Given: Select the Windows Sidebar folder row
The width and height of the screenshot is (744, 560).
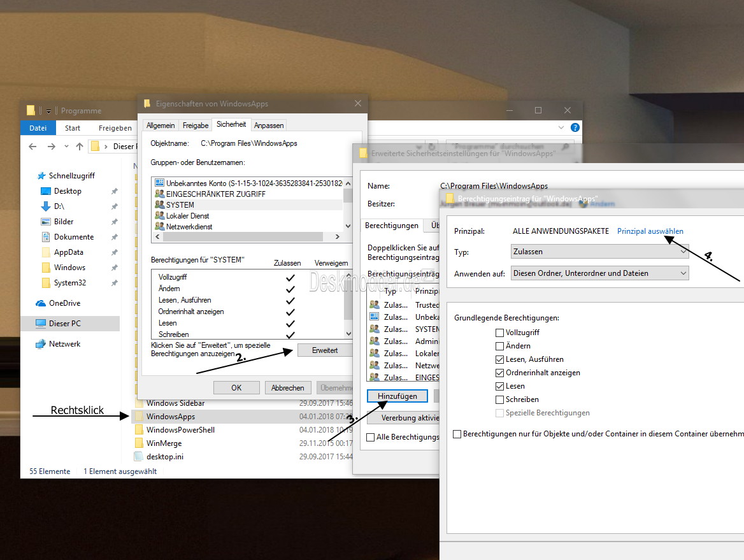Looking at the screenshot, I should 243,403.
